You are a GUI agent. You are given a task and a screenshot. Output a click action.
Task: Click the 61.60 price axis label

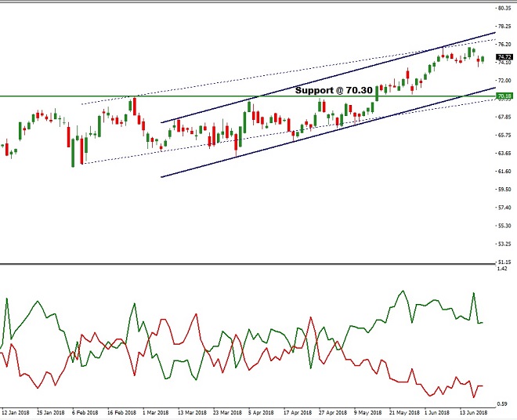(x=504, y=172)
